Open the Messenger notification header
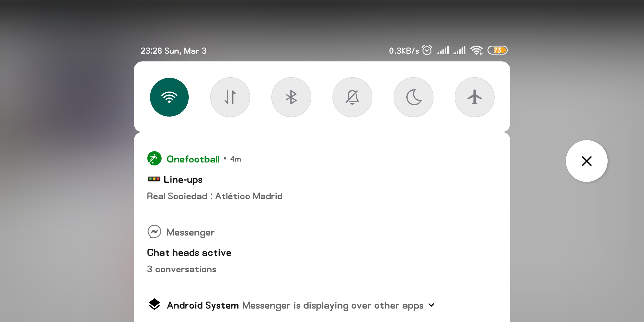 point(191,232)
